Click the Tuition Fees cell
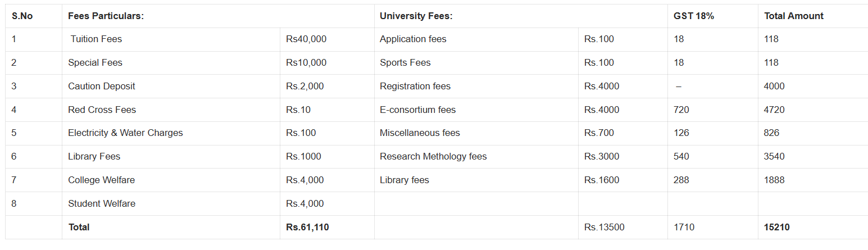Viewport: 868px width, 250px height. [96, 39]
